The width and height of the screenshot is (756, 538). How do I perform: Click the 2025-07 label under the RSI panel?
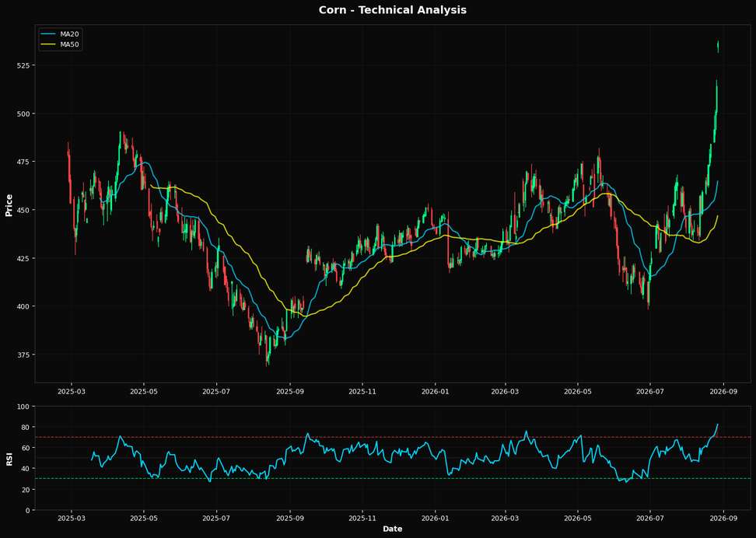click(216, 519)
